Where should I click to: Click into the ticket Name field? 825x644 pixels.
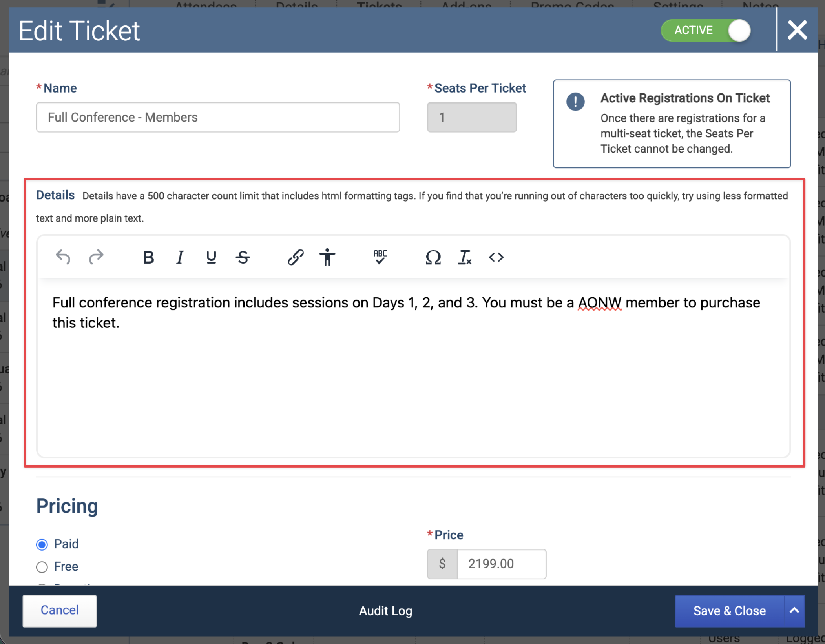point(218,117)
